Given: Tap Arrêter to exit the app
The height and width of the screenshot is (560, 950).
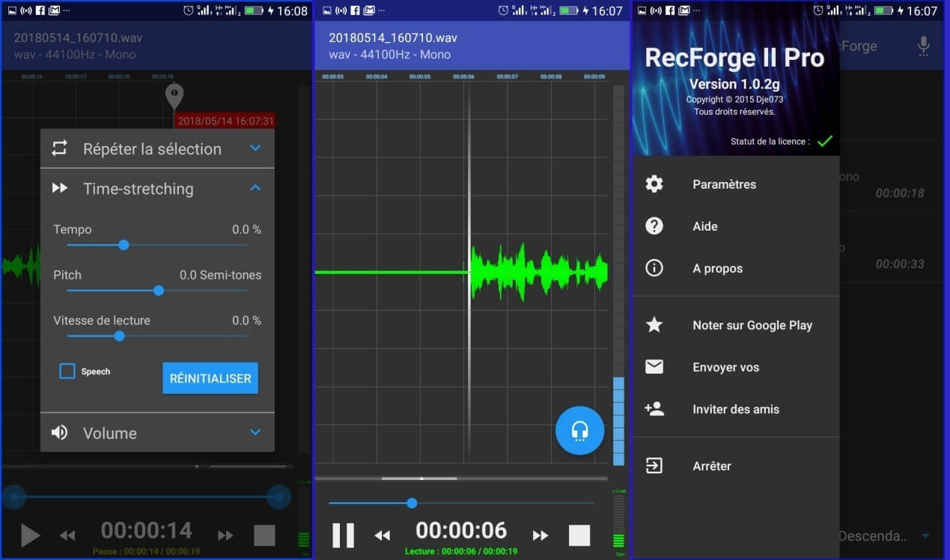Looking at the screenshot, I should coord(711,466).
